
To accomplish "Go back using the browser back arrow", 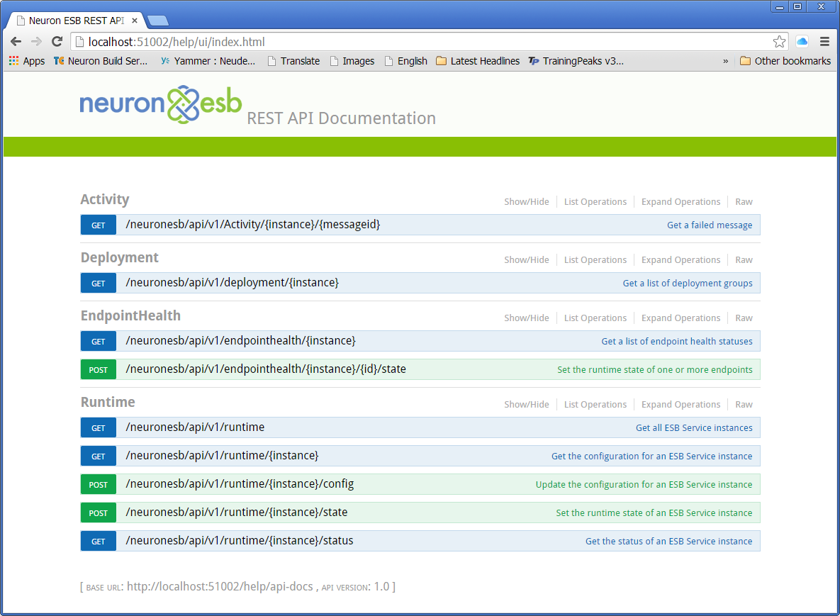I will click(16, 42).
